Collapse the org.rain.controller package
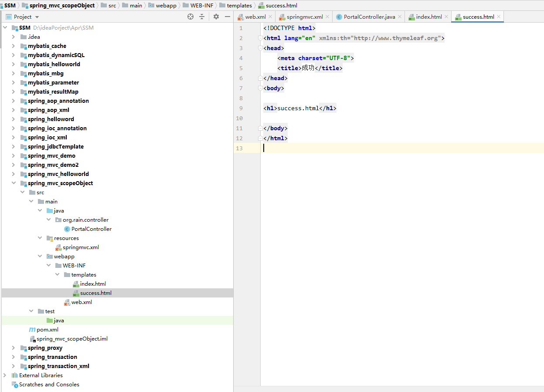The width and height of the screenshot is (544, 392). coord(48,220)
